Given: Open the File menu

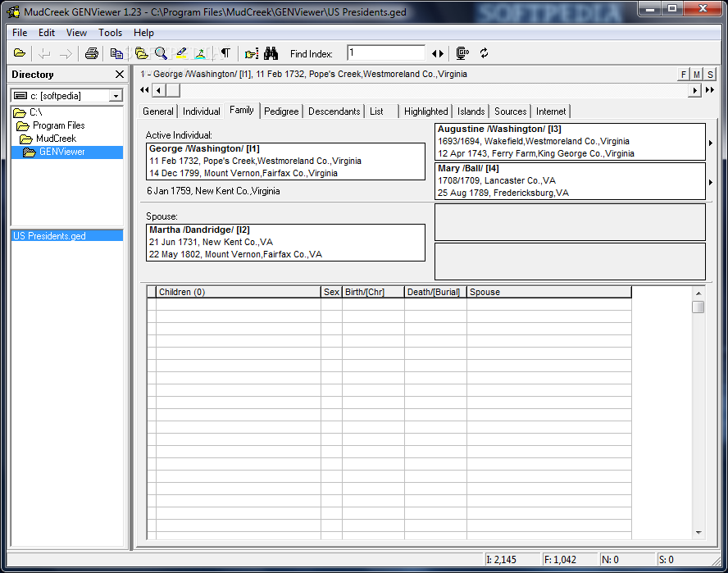Looking at the screenshot, I should pyautogui.click(x=20, y=33).
